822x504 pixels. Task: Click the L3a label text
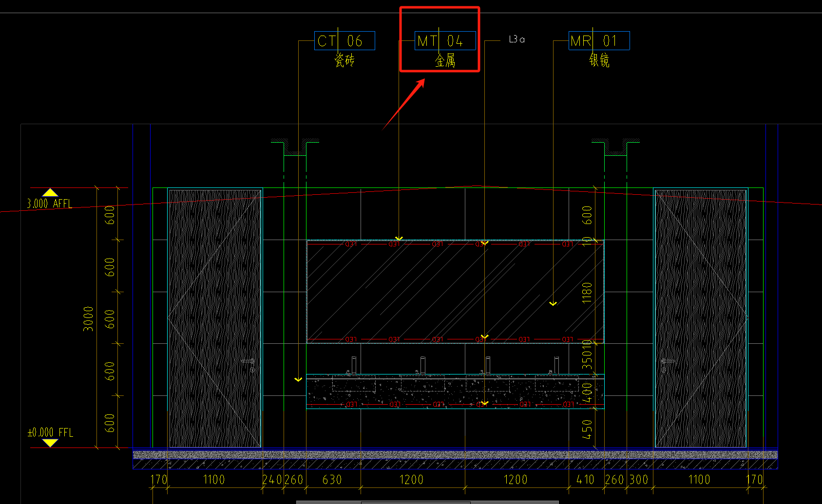(516, 39)
